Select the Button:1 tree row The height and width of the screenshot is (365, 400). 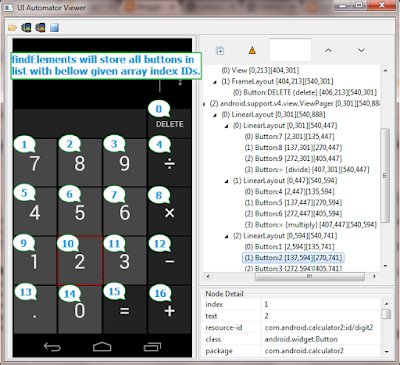tap(289, 247)
